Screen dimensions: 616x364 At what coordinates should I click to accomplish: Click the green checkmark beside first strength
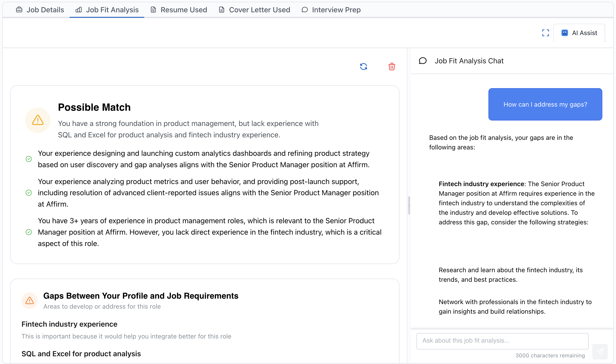[x=29, y=159]
